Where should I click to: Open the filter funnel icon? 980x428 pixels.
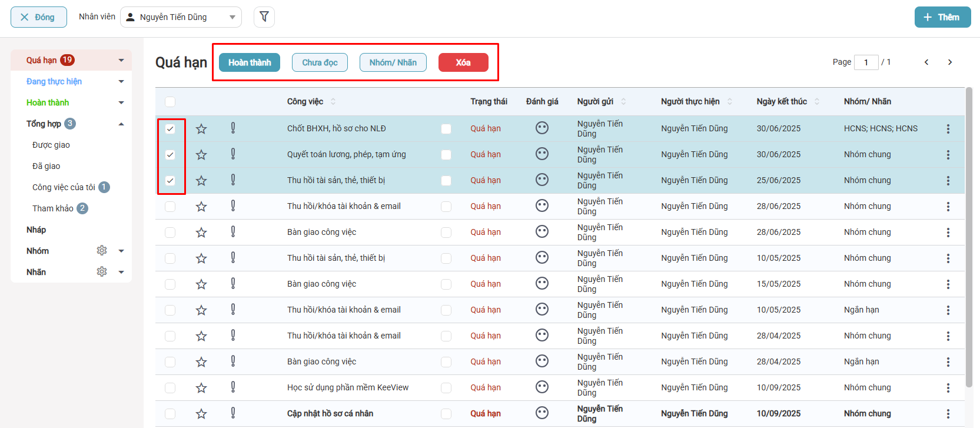tap(264, 17)
